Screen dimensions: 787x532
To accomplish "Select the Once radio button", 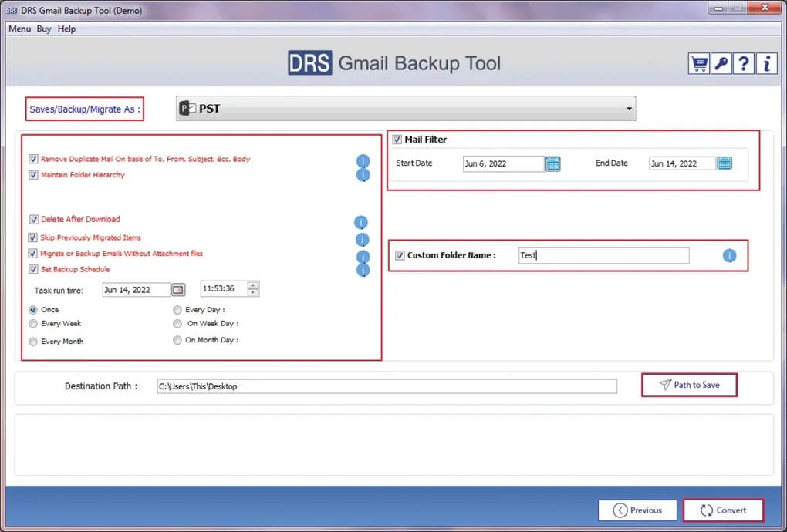I will coord(33,310).
